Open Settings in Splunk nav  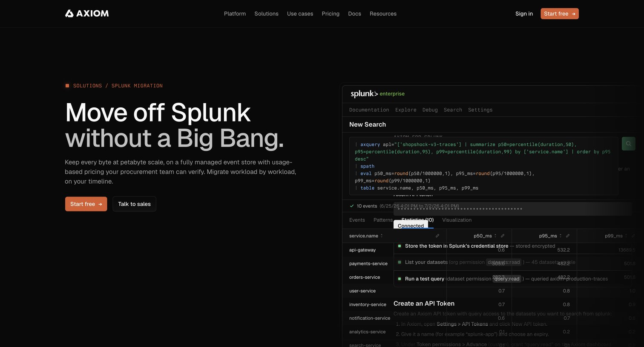pos(480,110)
